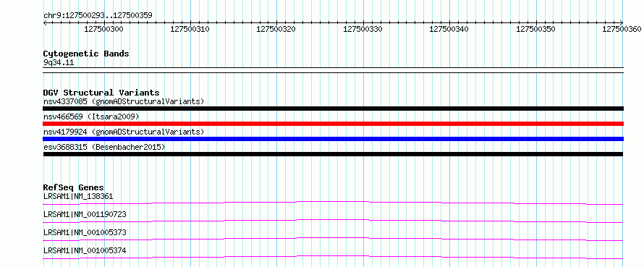Click ruler position 127500360
The width and height of the screenshot is (644, 267).
coord(622,29)
